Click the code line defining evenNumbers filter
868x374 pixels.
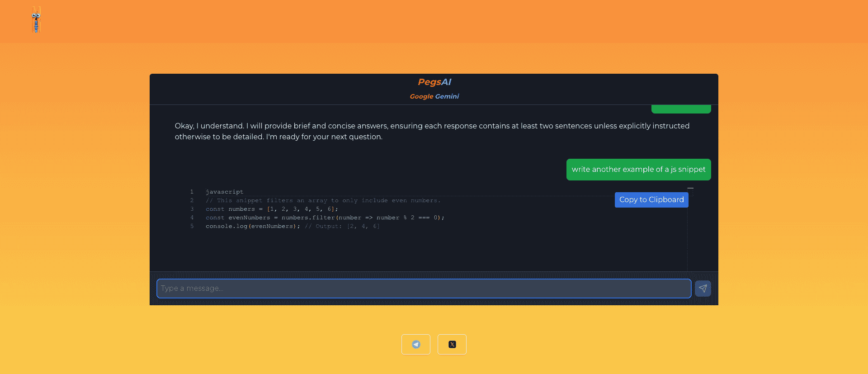point(325,218)
